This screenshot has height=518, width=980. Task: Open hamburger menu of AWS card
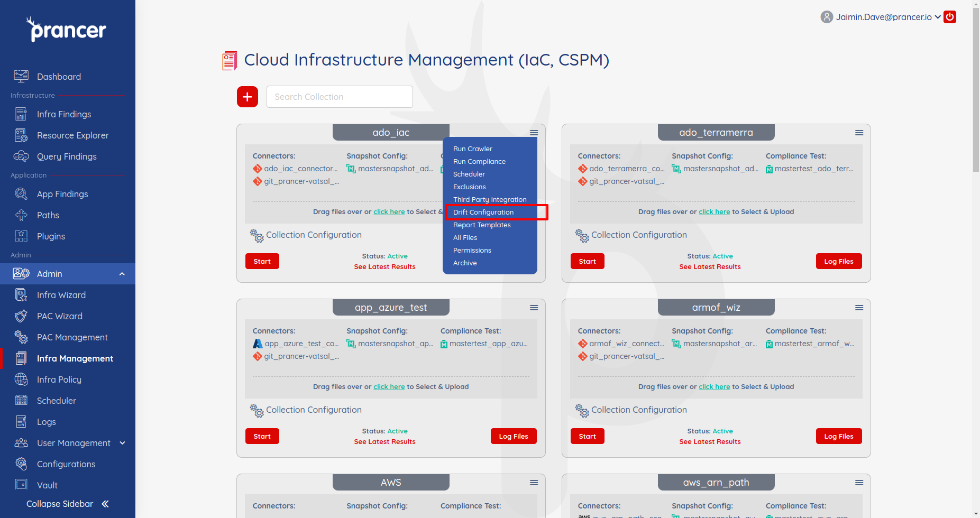534,483
